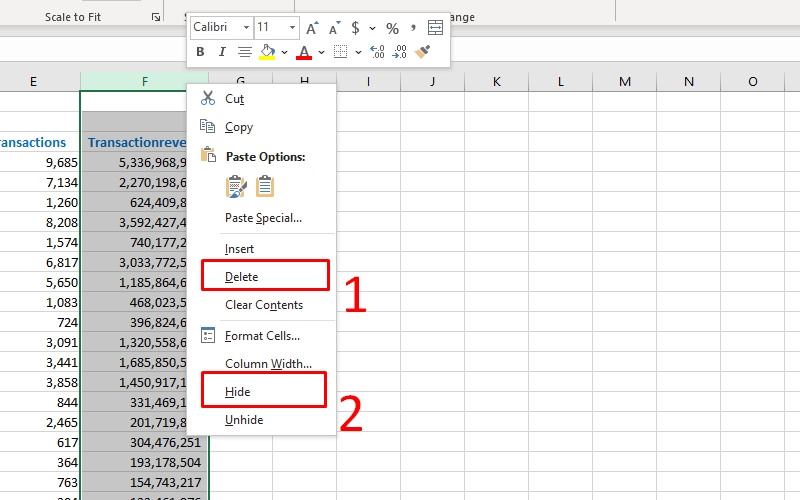The height and width of the screenshot is (500, 800).
Task: Click the Decrease Font Size icon
Action: click(334, 28)
